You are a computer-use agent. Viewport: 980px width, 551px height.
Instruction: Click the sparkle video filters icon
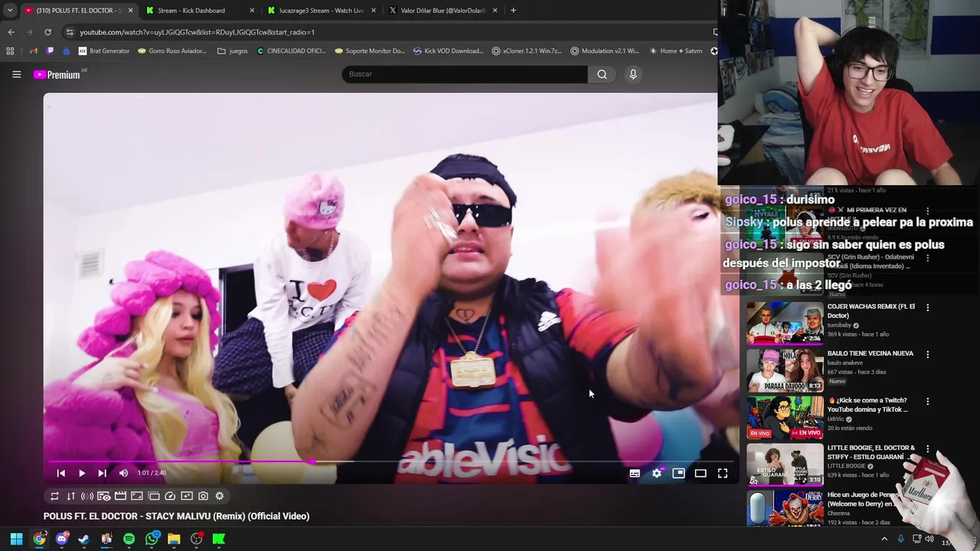187,496
